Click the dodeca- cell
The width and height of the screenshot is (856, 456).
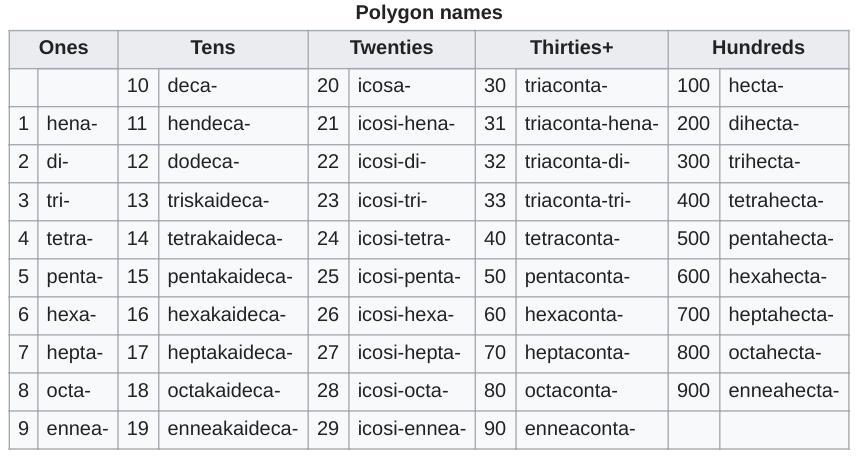(x=203, y=162)
